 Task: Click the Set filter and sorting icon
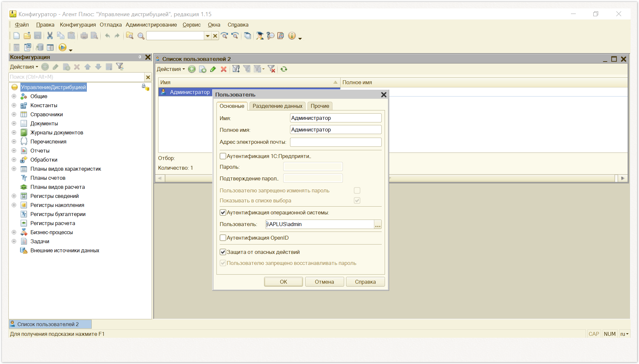(236, 69)
